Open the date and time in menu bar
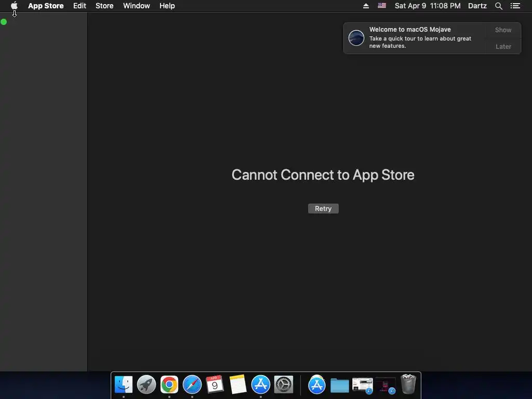The height and width of the screenshot is (399, 532). [428, 6]
